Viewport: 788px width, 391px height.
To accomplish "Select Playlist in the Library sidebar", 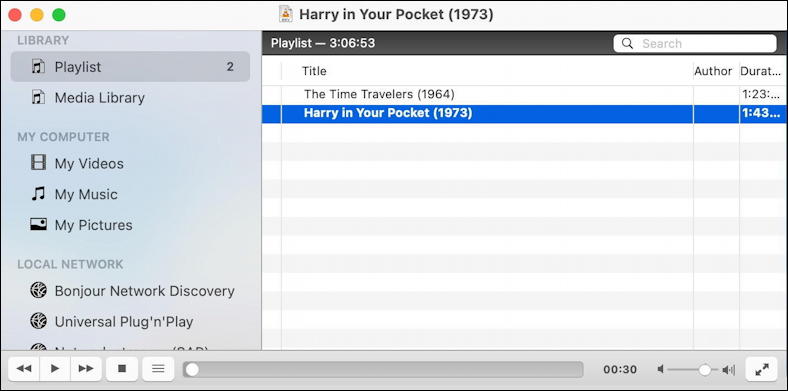I will (130, 66).
